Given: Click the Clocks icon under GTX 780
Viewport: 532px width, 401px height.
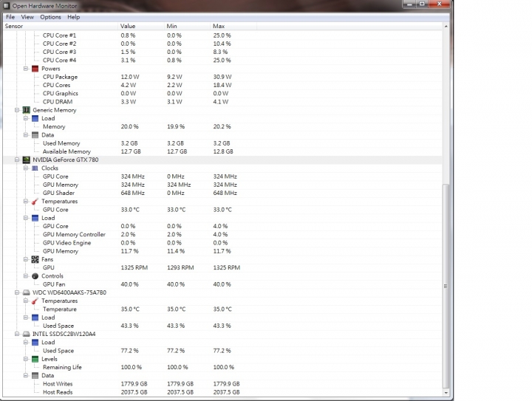Looking at the screenshot, I should coord(35,168).
